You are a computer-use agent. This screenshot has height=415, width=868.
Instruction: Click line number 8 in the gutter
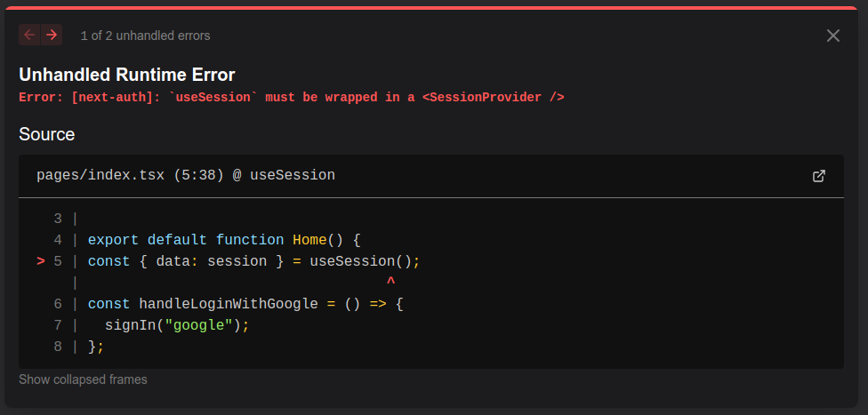click(58, 347)
